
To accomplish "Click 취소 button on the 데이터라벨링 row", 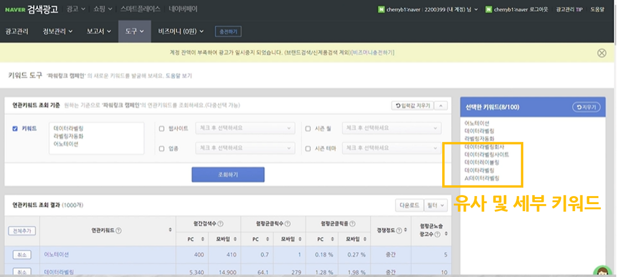I will (22, 272).
